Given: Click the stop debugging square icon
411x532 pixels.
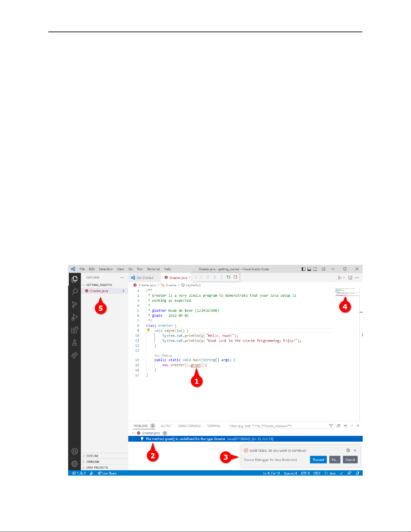Looking at the screenshot, I should pos(236,277).
